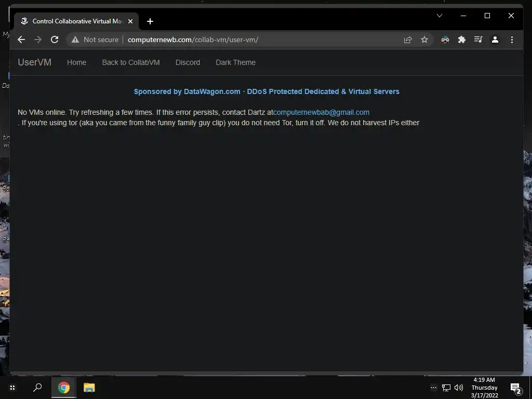The height and width of the screenshot is (399, 532).
Task: Toggle the Dark Theme option
Action: [235, 62]
